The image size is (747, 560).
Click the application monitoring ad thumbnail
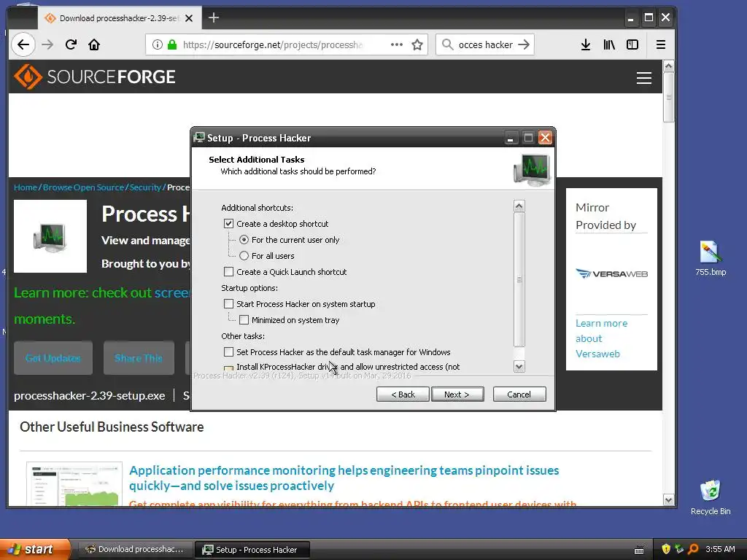[x=74, y=484]
